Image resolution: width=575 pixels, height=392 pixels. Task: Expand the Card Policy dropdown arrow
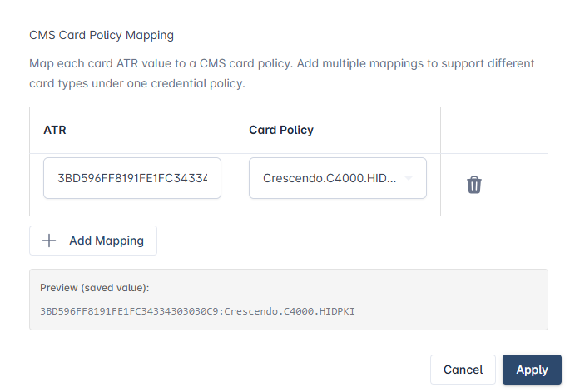pyautogui.click(x=409, y=178)
